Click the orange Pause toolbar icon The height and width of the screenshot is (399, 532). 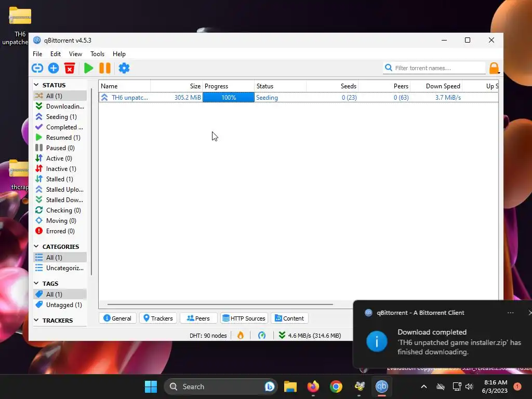click(105, 68)
